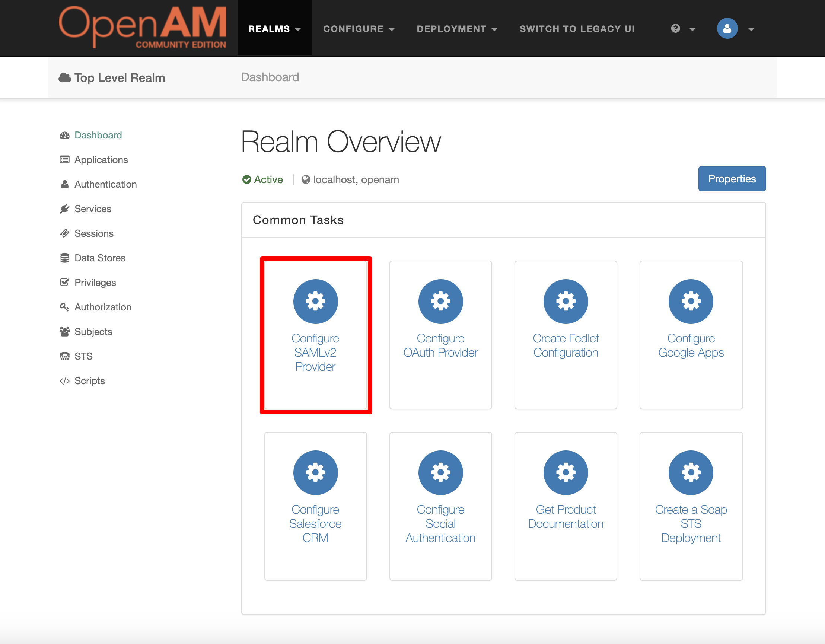This screenshot has height=644, width=825.
Task: Click the Authentication user icon
Action: 65,184
